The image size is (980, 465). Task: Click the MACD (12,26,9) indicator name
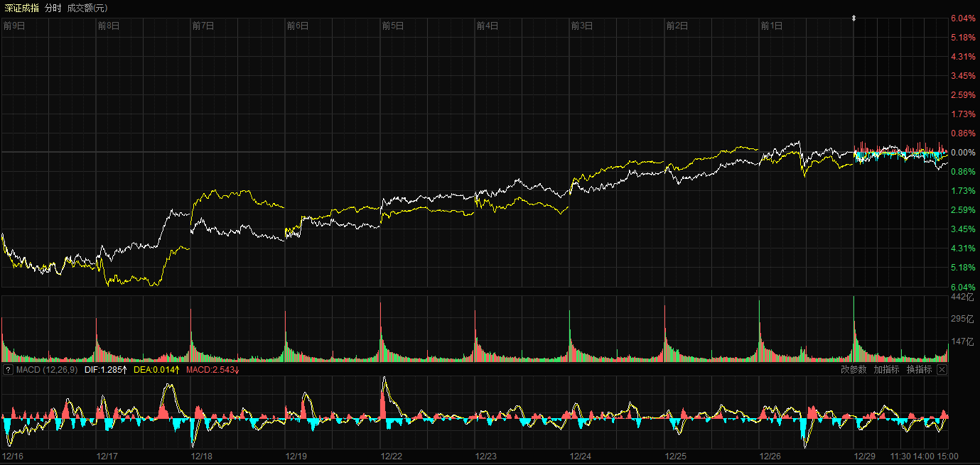pyautogui.click(x=47, y=370)
